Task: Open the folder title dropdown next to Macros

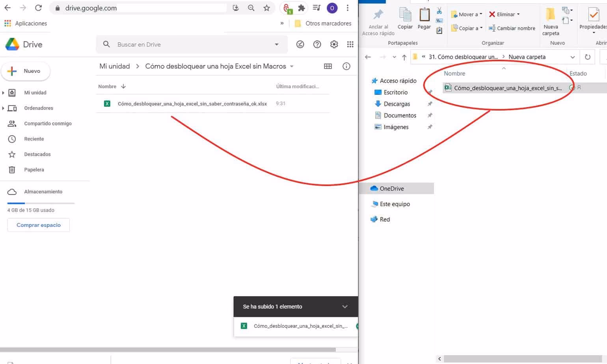Action: pos(292,66)
